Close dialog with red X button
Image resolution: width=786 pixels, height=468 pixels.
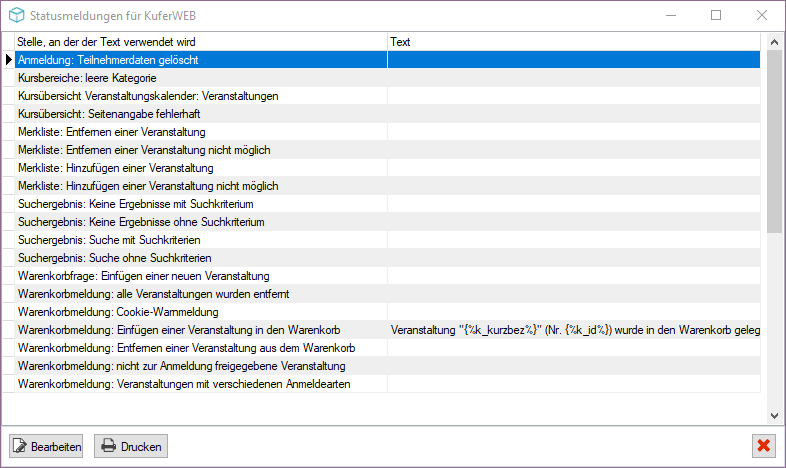tap(763, 445)
